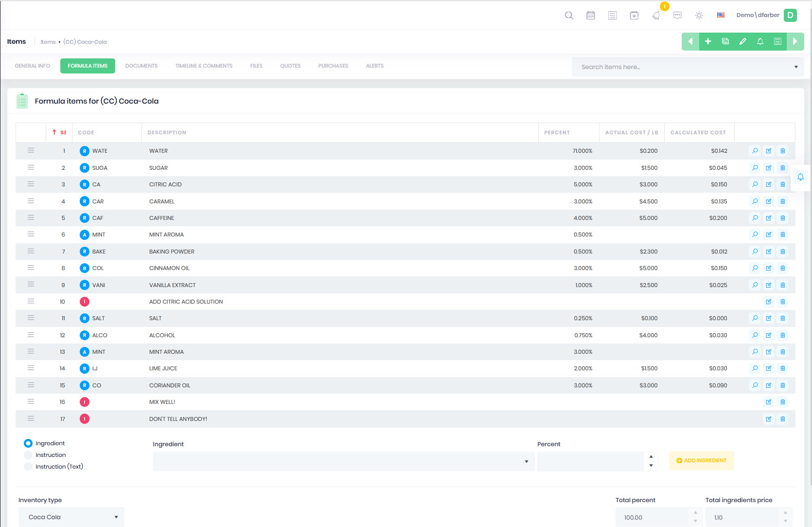Image resolution: width=812 pixels, height=527 pixels.
Task: Open the VANI code link
Action: tap(99, 285)
